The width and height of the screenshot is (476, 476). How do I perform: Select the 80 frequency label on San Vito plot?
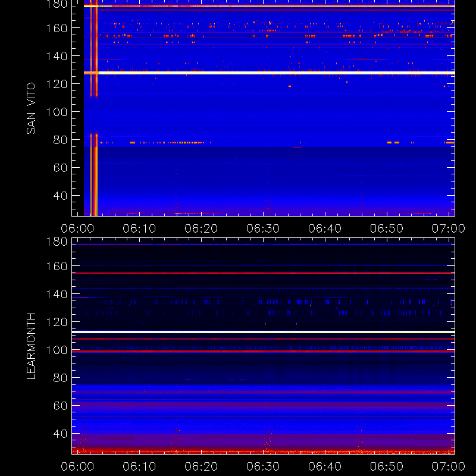(61, 140)
